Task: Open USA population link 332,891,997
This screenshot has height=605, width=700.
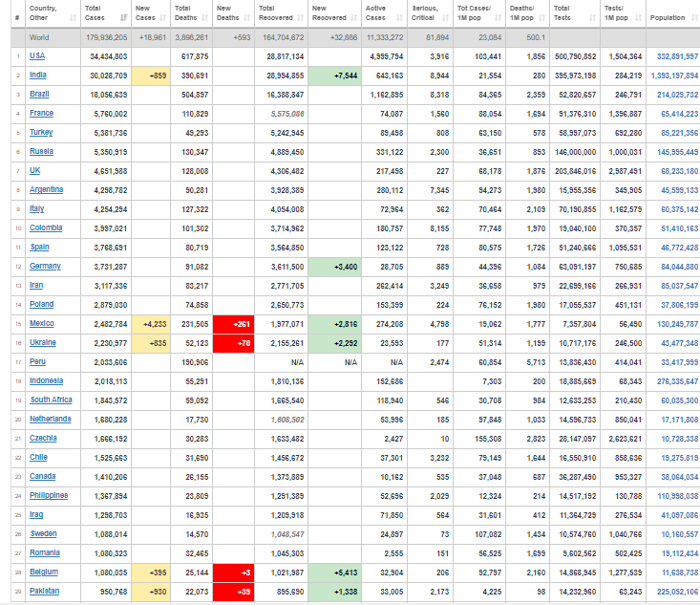Action: coord(677,56)
